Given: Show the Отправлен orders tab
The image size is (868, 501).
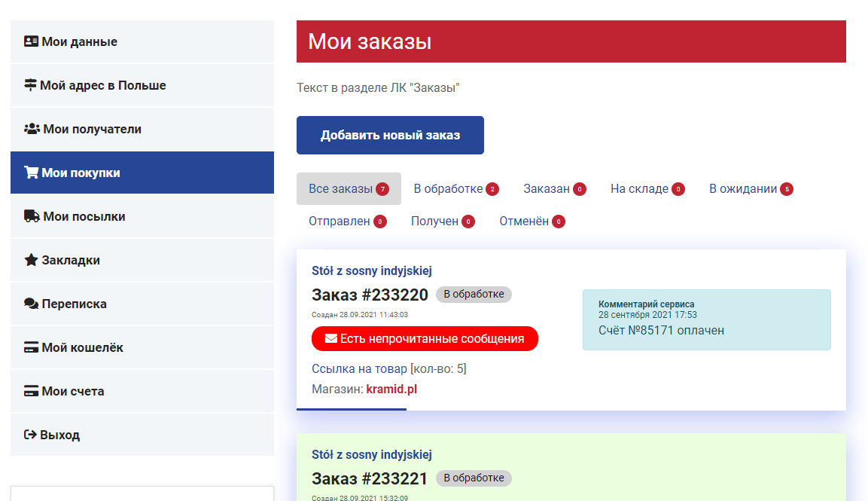Looking at the screenshot, I should coord(340,221).
